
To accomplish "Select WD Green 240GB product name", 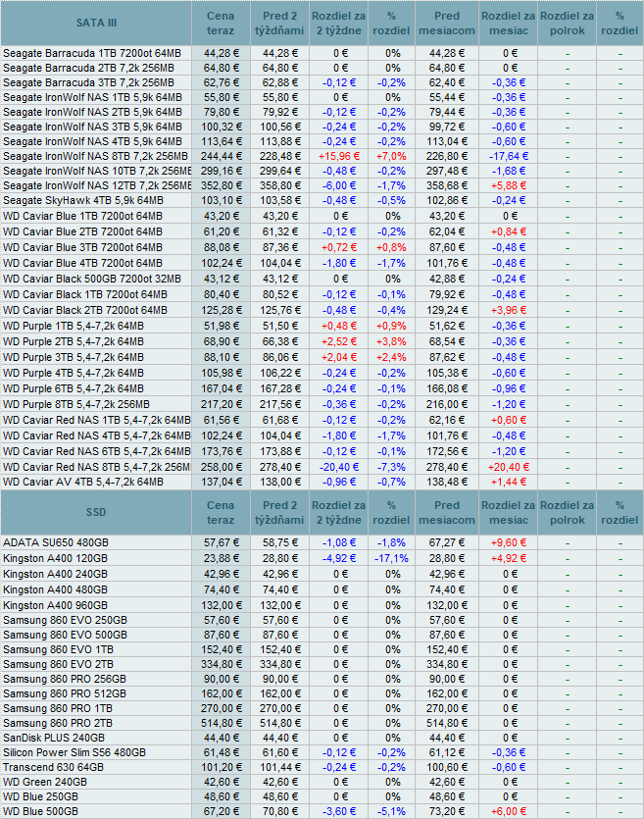I will coord(45,782).
